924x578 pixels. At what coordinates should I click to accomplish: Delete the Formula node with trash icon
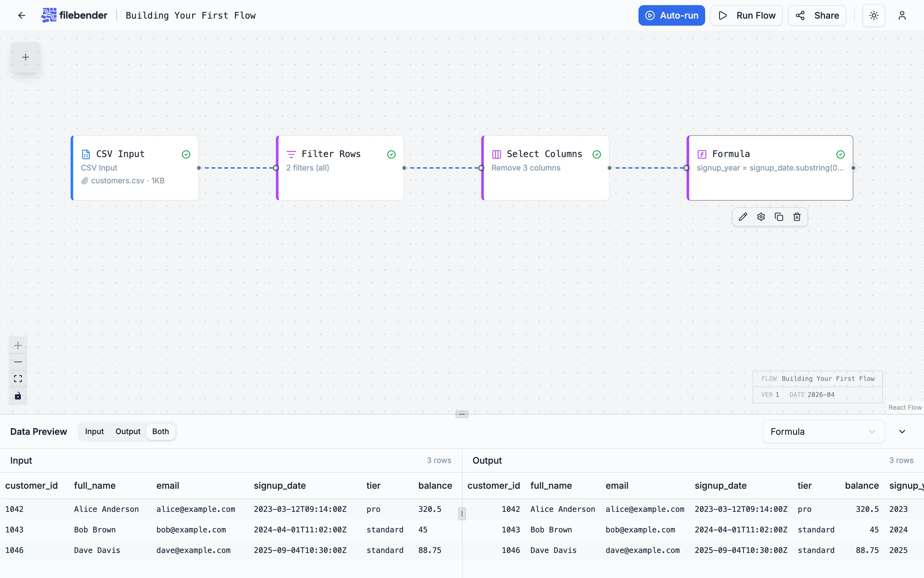pos(797,217)
